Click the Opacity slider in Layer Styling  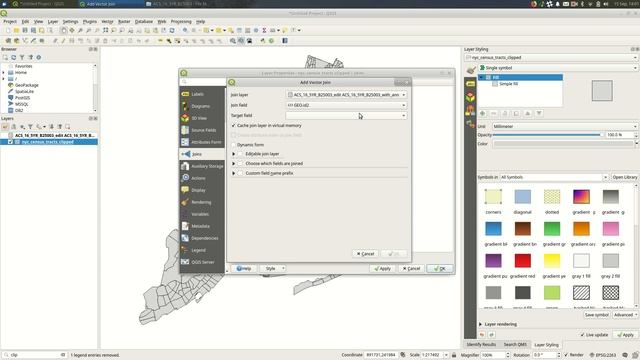pos(548,135)
